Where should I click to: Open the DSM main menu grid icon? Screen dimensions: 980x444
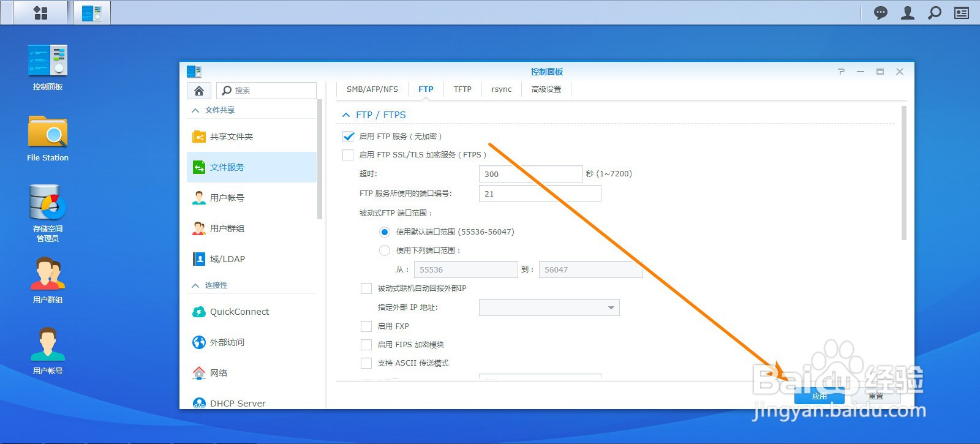pos(40,13)
